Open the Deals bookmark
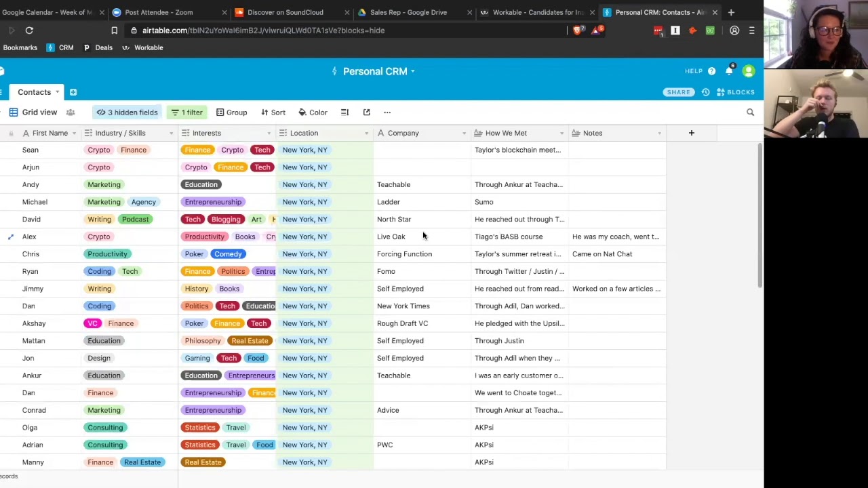This screenshot has width=868, height=488. (98, 47)
